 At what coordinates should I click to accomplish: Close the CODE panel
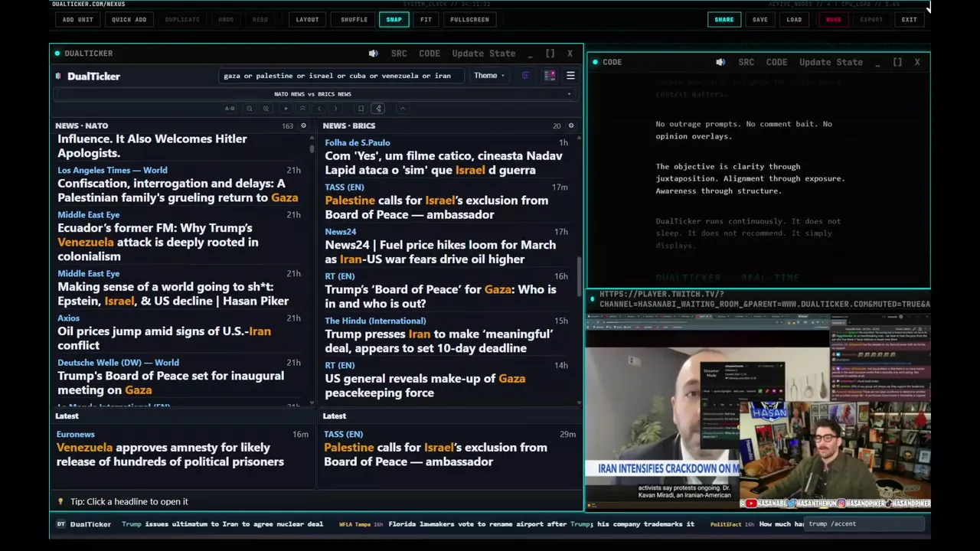pyautogui.click(x=917, y=62)
